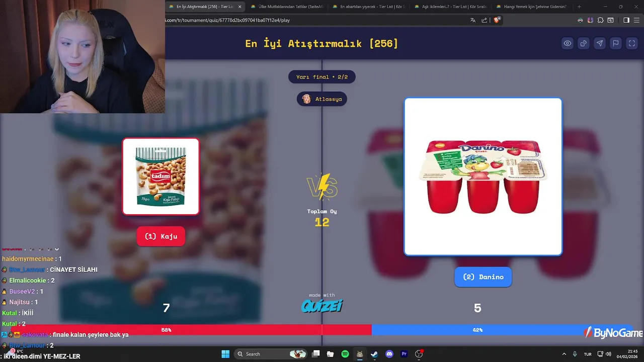Toggle the eye visibility icon in quiz header
The image size is (644, 362).
tap(568, 43)
